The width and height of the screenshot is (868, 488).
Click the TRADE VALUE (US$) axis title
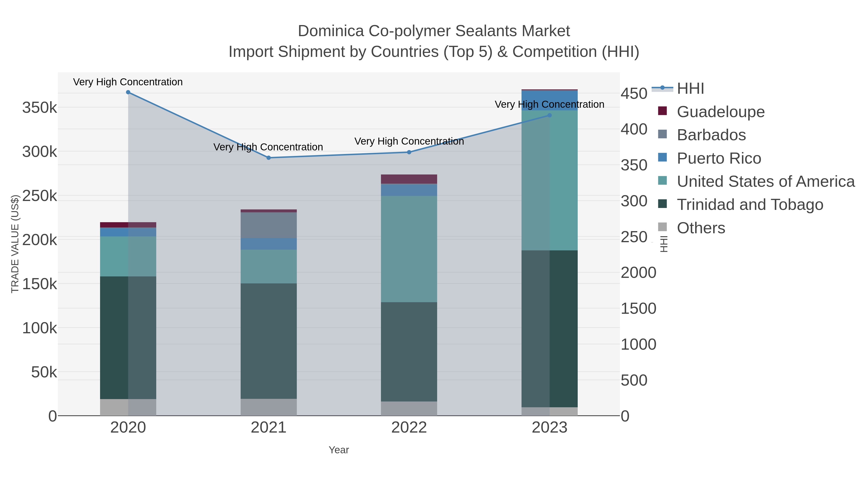point(15,244)
